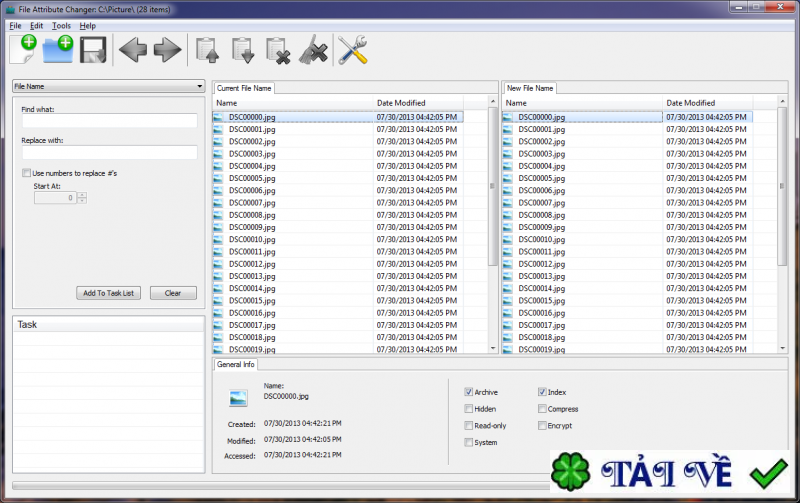The image size is (800, 503).
Task: Enable the Read-only checkbox
Action: (468, 425)
